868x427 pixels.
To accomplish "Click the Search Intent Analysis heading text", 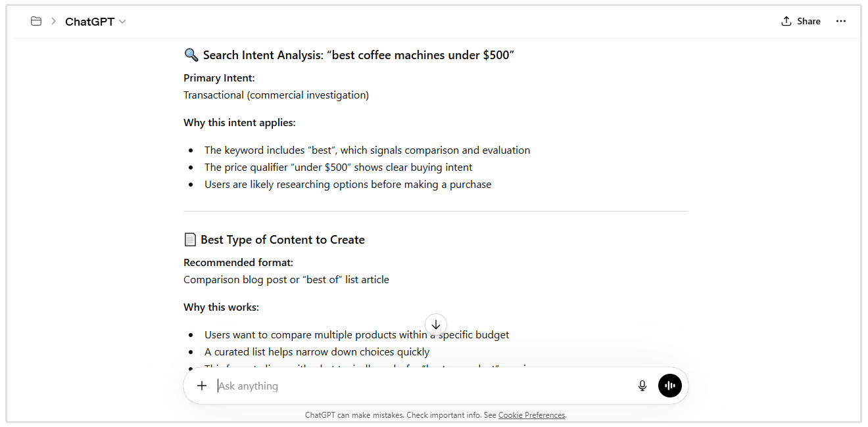I will tap(358, 55).
